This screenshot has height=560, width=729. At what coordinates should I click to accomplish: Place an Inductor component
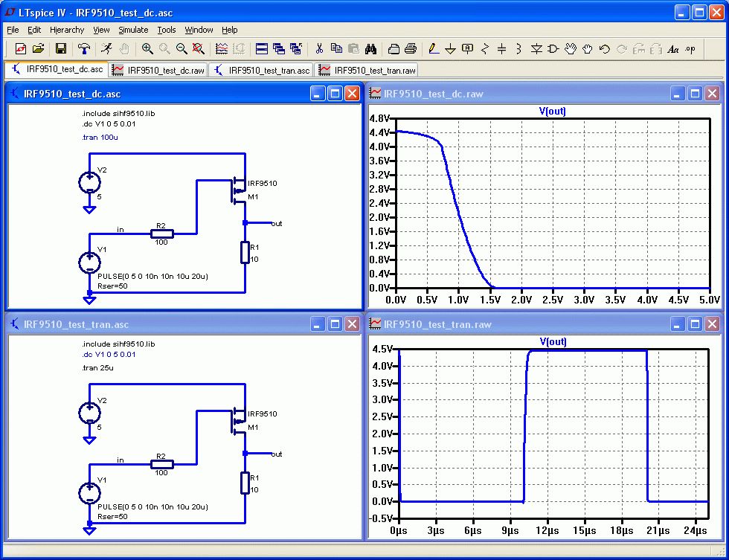[x=519, y=49]
